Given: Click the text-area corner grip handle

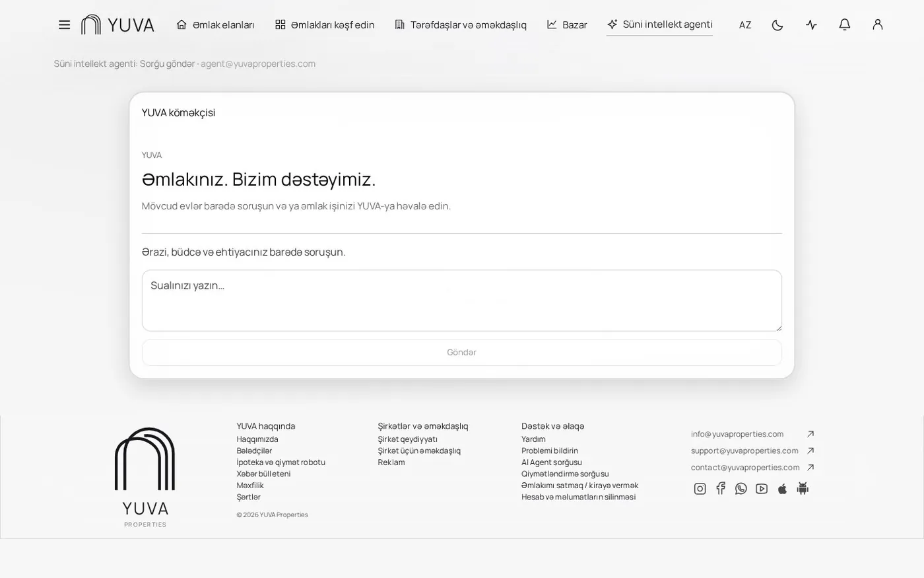Looking at the screenshot, I should click(778, 327).
